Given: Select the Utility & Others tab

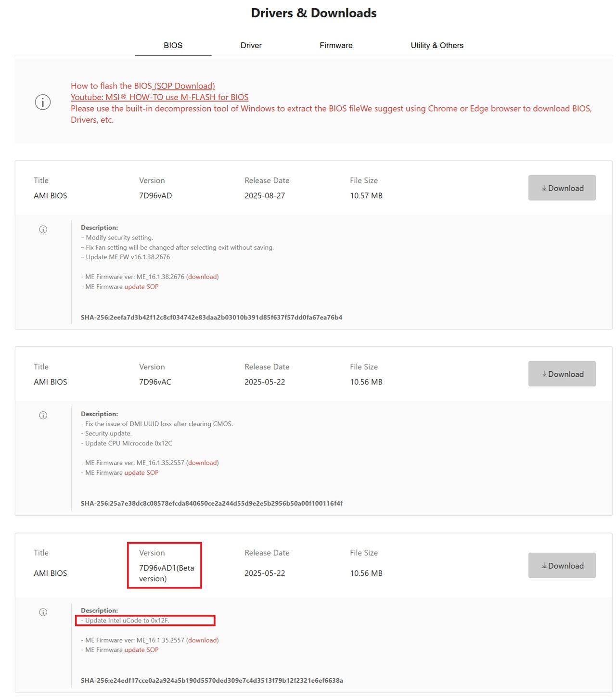Looking at the screenshot, I should 436,45.
